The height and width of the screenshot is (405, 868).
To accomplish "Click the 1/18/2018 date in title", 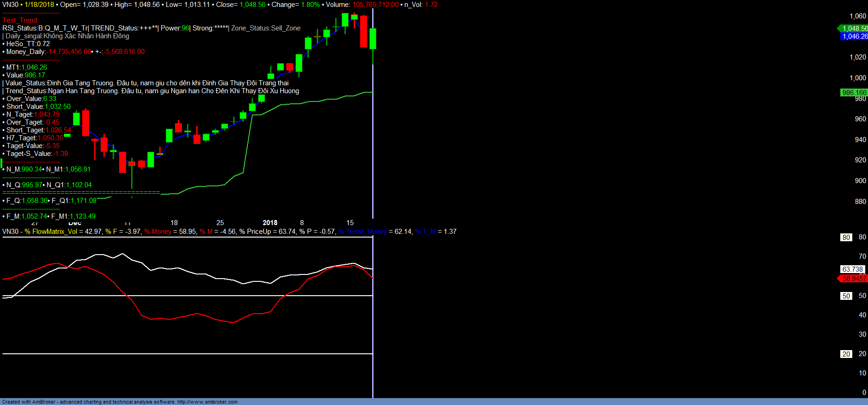I will (x=39, y=5).
